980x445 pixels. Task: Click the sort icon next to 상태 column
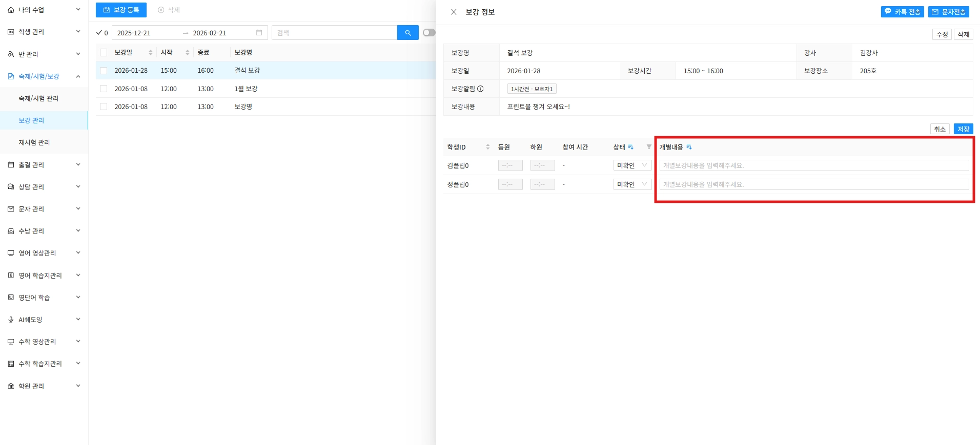click(x=630, y=147)
